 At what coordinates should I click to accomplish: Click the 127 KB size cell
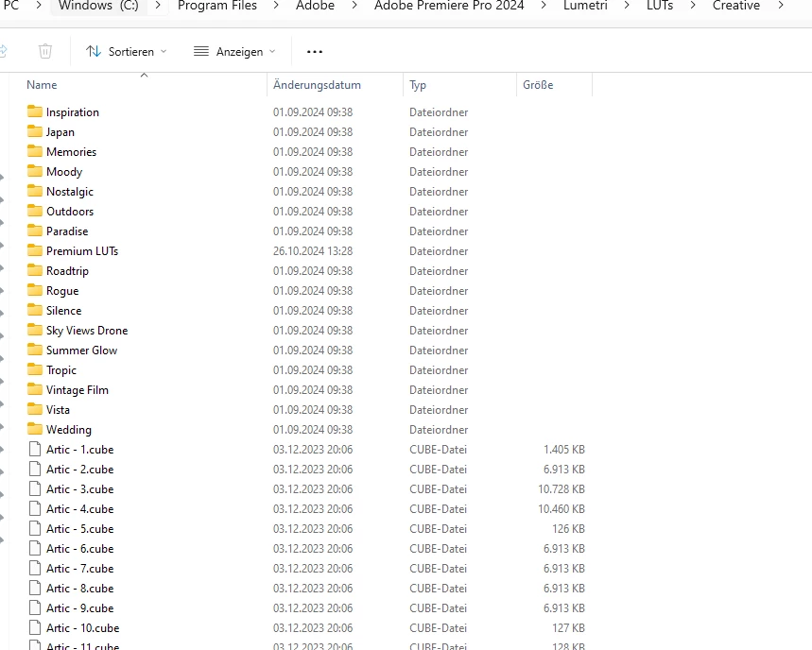[568, 627]
